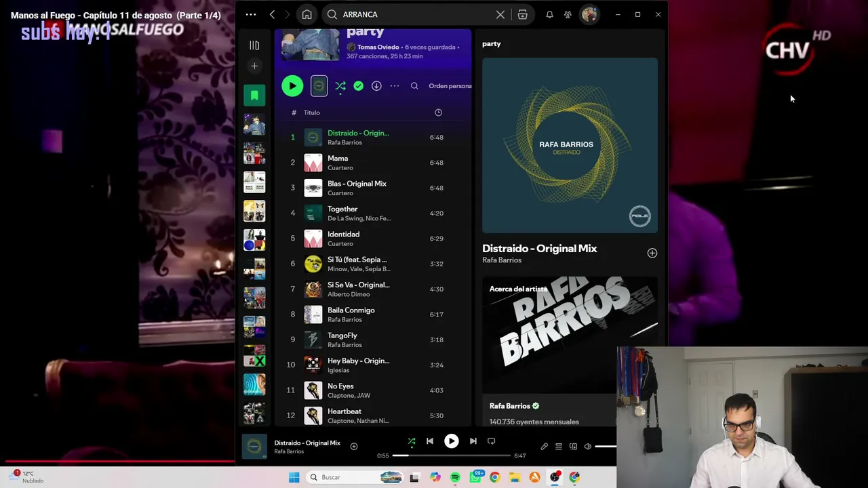Toggle the saved-to-library green checkmark
Image resolution: width=868 pixels, height=488 pixels.
click(x=358, y=86)
